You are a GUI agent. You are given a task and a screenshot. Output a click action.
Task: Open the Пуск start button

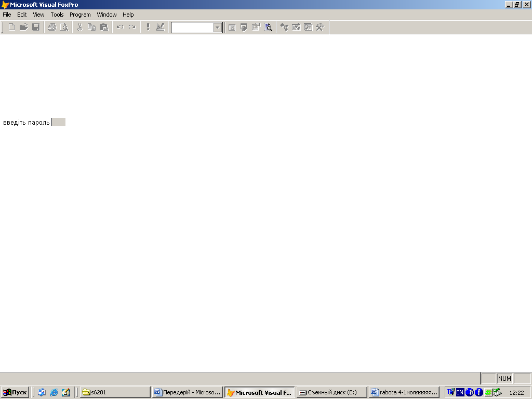pos(15,393)
